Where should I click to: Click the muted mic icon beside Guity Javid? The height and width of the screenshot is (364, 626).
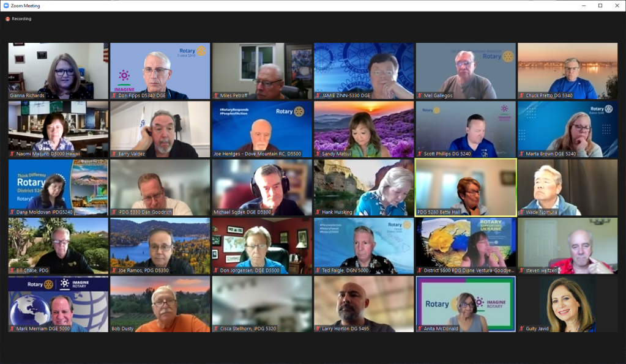click(522, 329)
